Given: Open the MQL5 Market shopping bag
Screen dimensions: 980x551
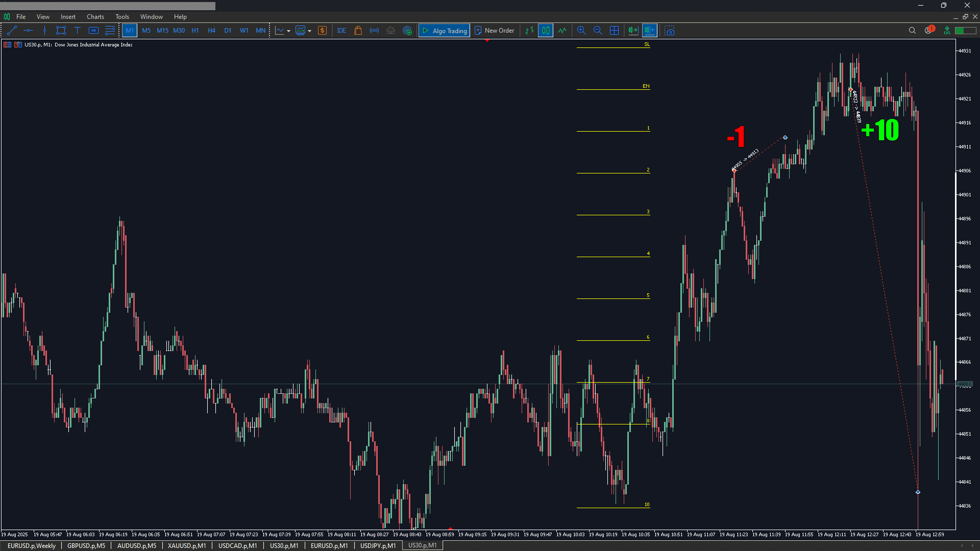Looking at the screenshot, I should (x=358, y=31).
